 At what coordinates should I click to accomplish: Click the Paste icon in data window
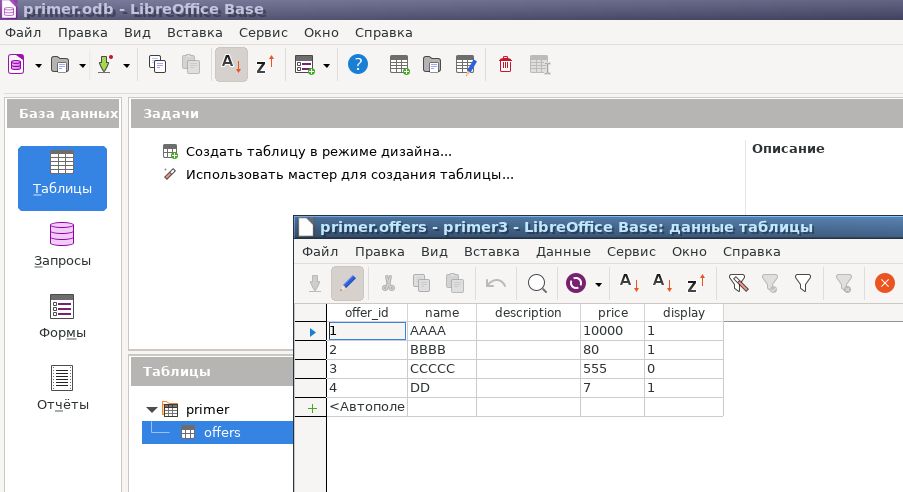[455, 283]
